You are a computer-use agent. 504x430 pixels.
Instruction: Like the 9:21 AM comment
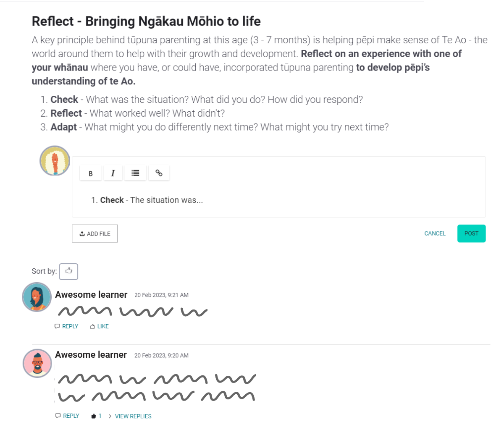(100, 326)
